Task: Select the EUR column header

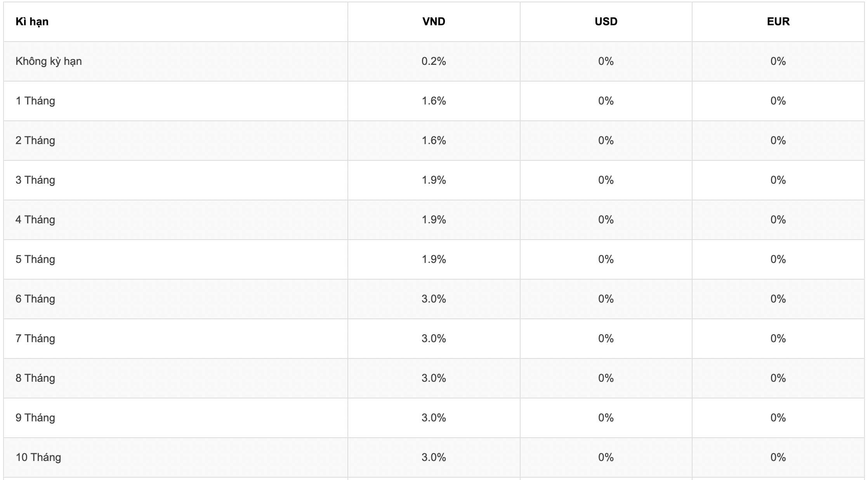Action: click(778, 22)
